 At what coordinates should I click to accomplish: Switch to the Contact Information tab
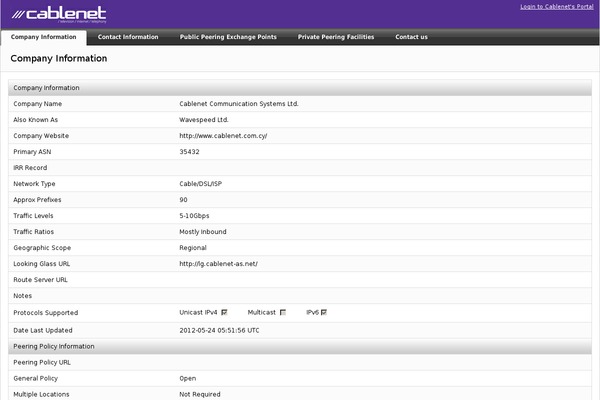pyautogui.click(x=128, y=37)
